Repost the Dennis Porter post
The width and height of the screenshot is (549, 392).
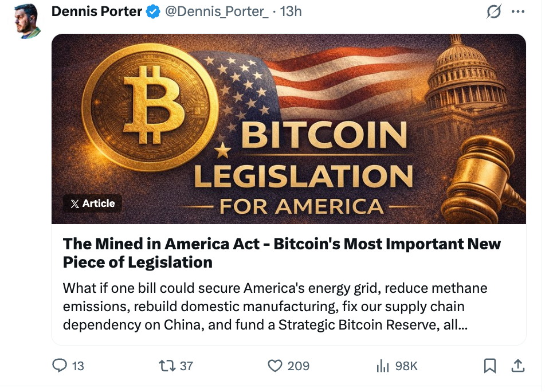(167, 365)
